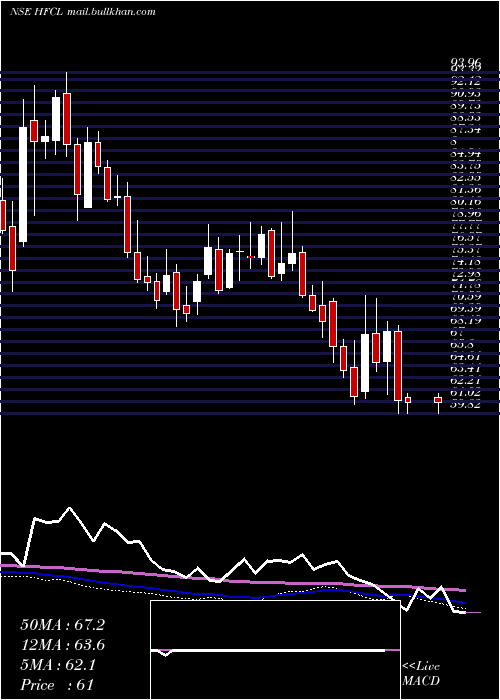The height and width of the screenshot is (700, 500).
Task: Click the <<Live MACD label
Action: point(421,674)
